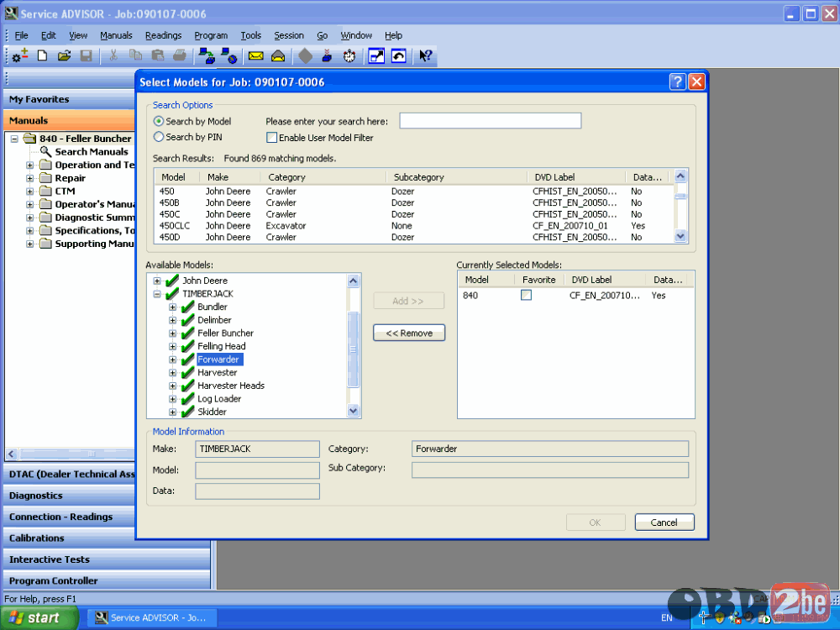Click the Cancel button in the dialog
Image resolution: width=840 pixels, height=630 pixels.
(664, 522)
